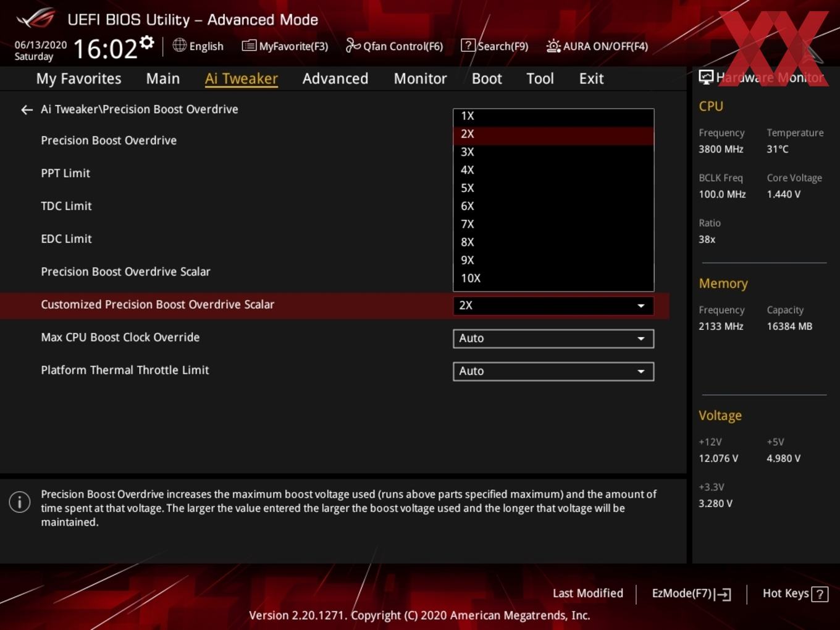
Task: Click the 38x ratio value
Action: pyautogui.click(x=707, y=240)
